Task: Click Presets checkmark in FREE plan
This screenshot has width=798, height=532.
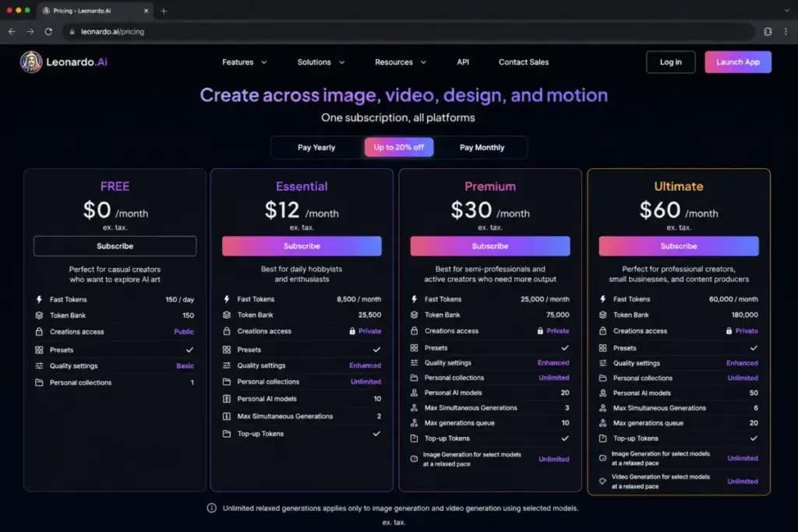Action: [189, 350]
